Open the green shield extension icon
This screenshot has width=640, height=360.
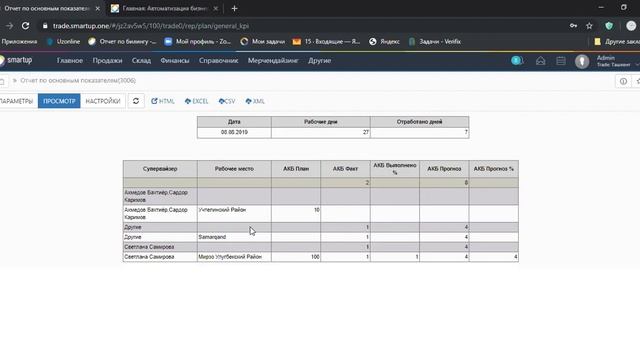(609, 26)
